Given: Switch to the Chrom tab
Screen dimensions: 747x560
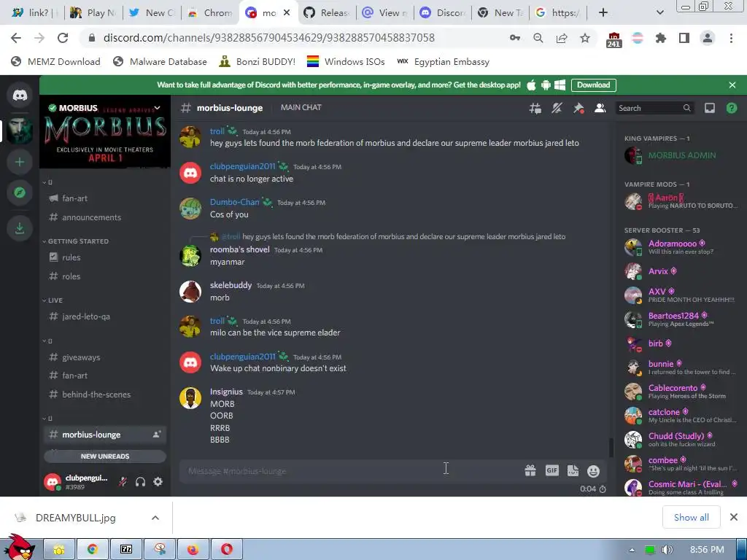Looking at the screenshot, I should click(210, 13).
